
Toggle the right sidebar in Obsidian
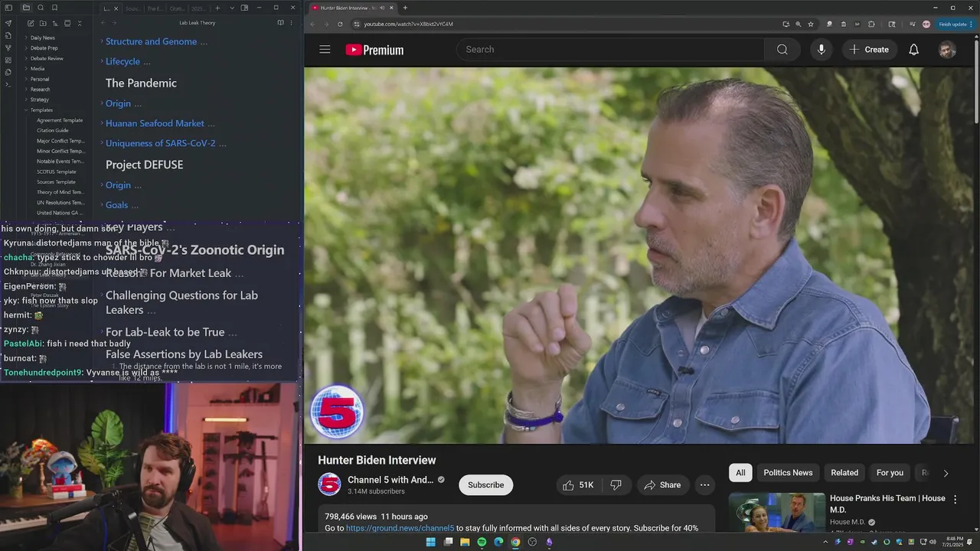coord(244,8)
